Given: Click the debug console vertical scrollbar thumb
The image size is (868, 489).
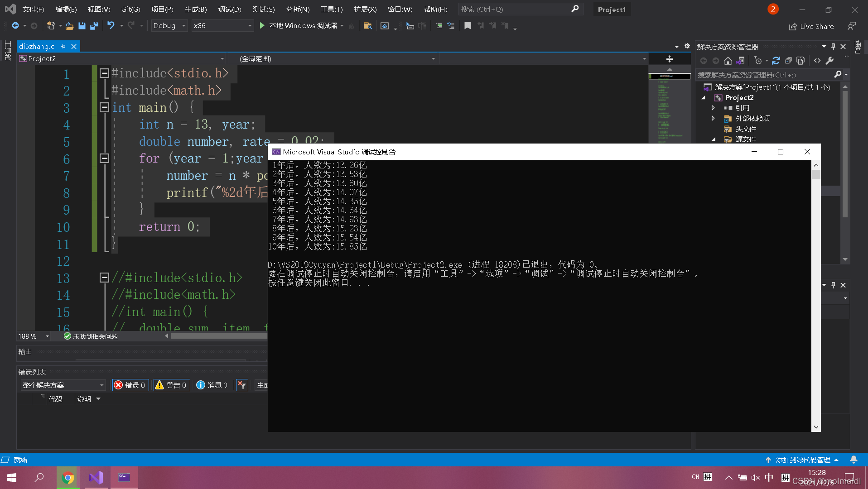Looking at the screenshot, I should 816,175.
